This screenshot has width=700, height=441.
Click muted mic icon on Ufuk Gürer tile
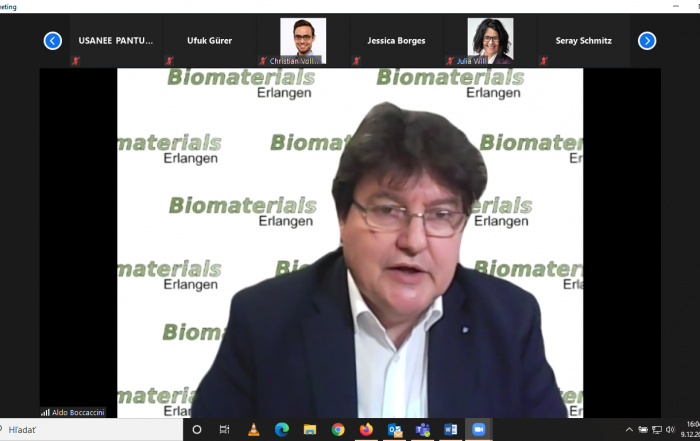coord(170,61)
